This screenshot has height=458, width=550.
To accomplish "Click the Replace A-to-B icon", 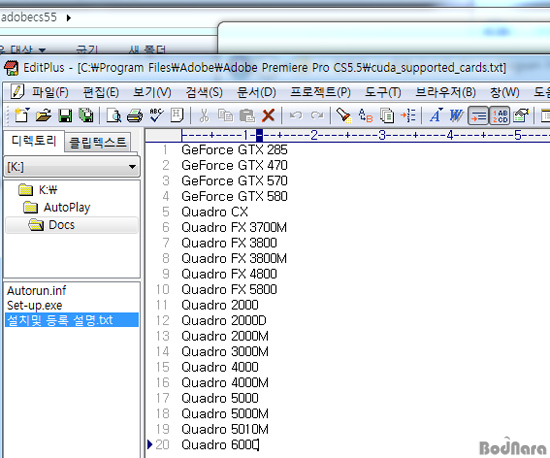I will (x=365, y=115).
